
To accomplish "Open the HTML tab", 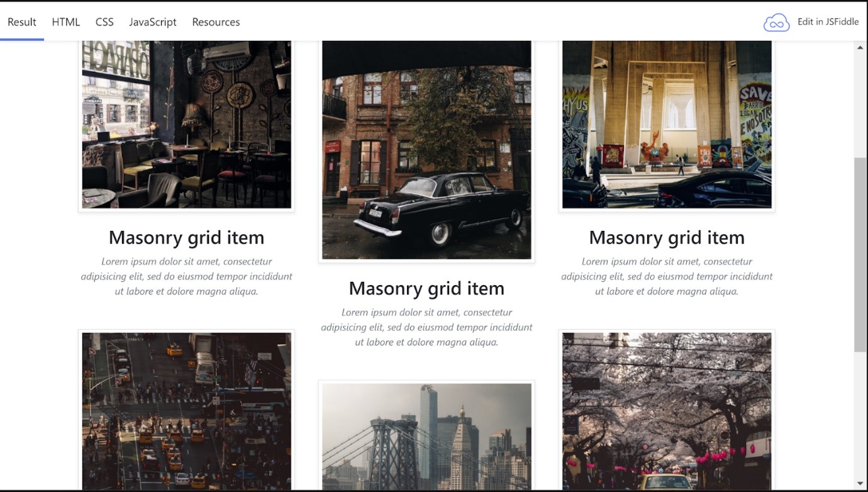I will (x=66, y=22).
